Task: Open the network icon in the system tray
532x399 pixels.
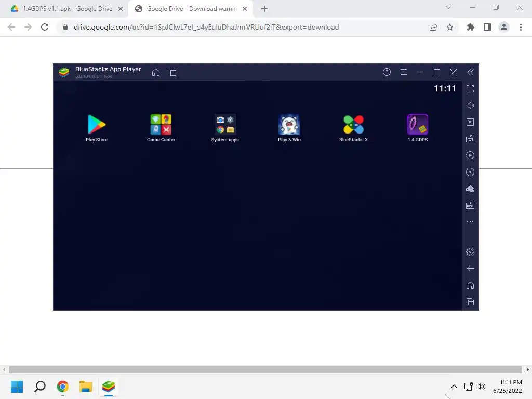Action: 469,387
